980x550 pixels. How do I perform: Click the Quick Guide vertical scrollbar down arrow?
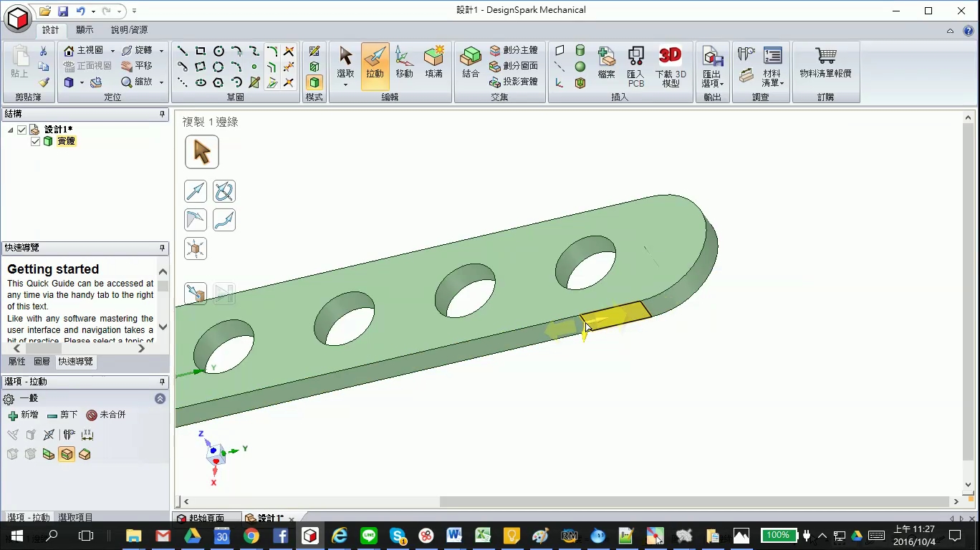pyautogui.click(x=163, y=327)
